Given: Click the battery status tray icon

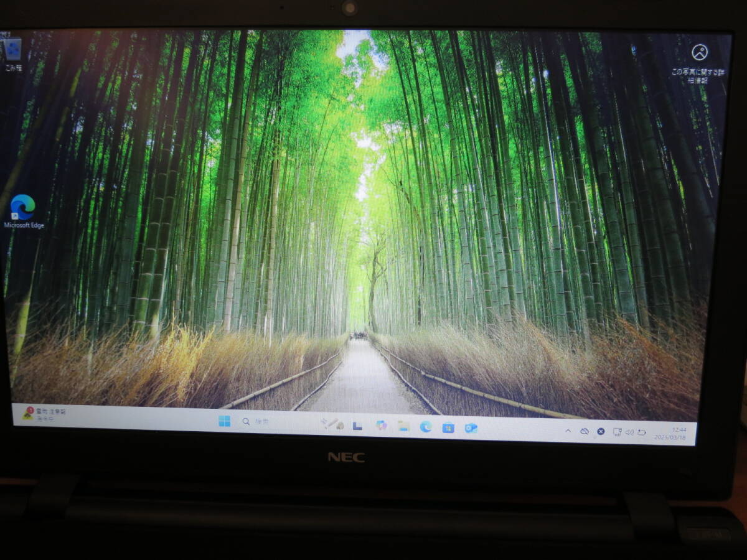Looking at the screenshot, I should (642, 432).
